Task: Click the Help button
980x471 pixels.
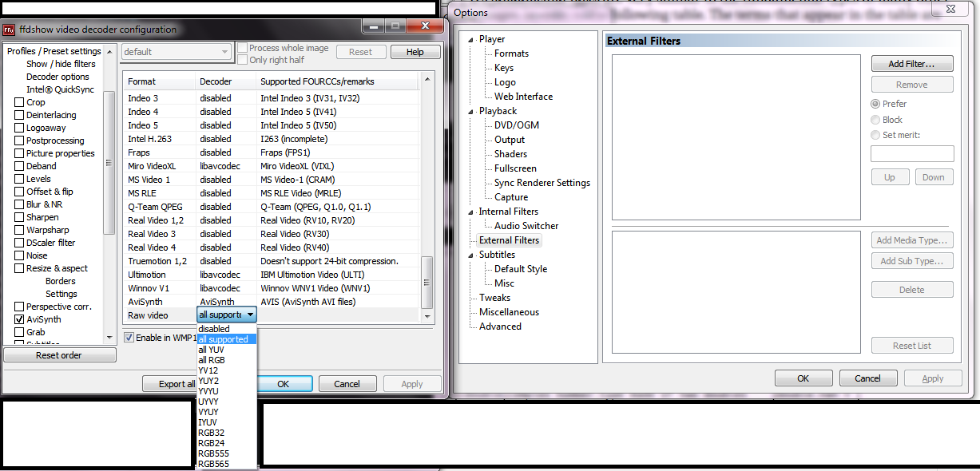Action: click(x=415, y=52)
